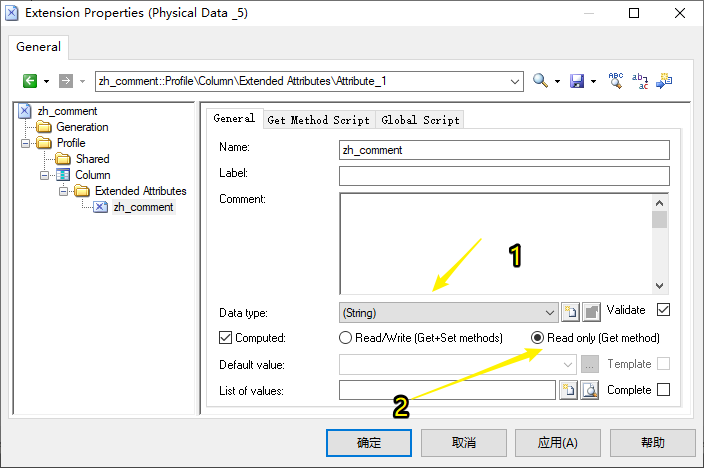The image size is (704, 468).
Task: Click the 帮助 Help button
Action: [652, 443]
